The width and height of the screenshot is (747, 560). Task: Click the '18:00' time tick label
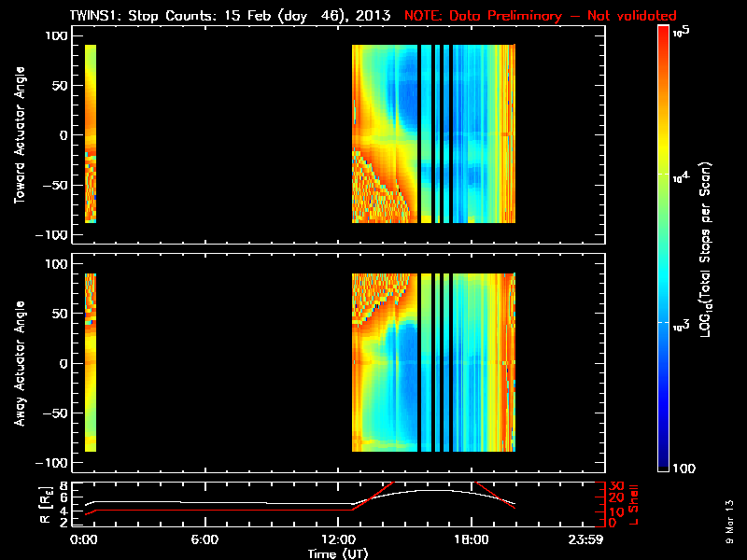(x=472, y=539)
